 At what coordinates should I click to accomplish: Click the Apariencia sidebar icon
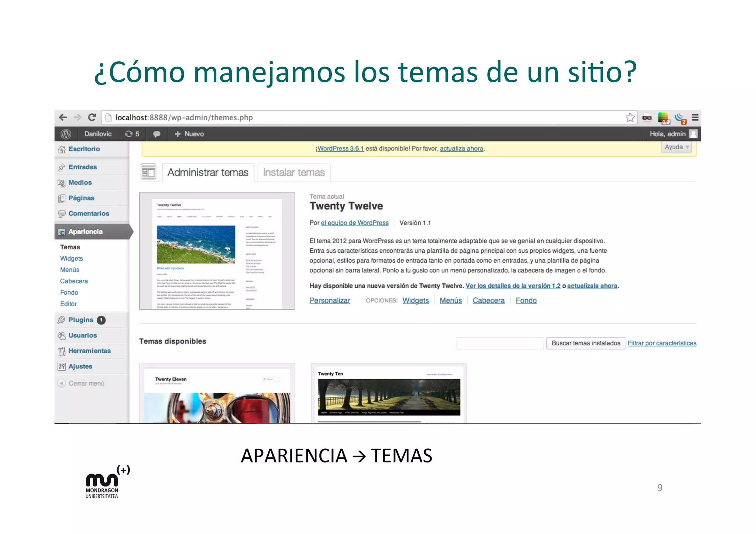(x=62, y=232)
